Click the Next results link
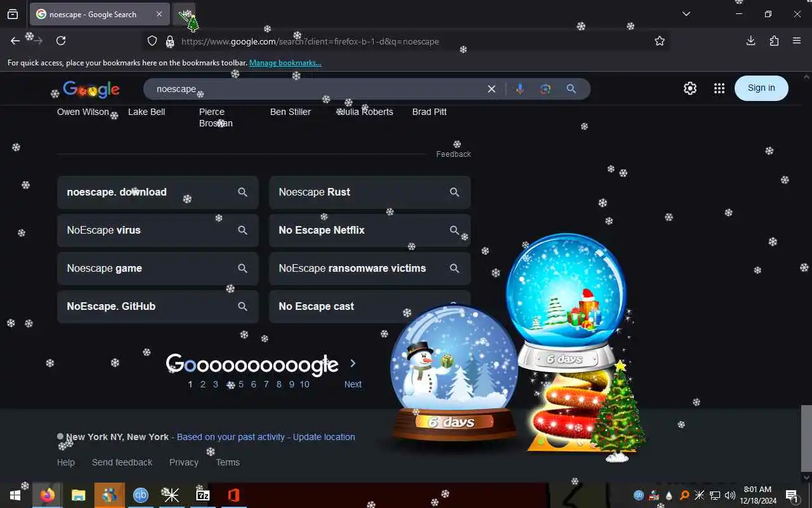Screen dimensions: 812x508 pos(353,384)
